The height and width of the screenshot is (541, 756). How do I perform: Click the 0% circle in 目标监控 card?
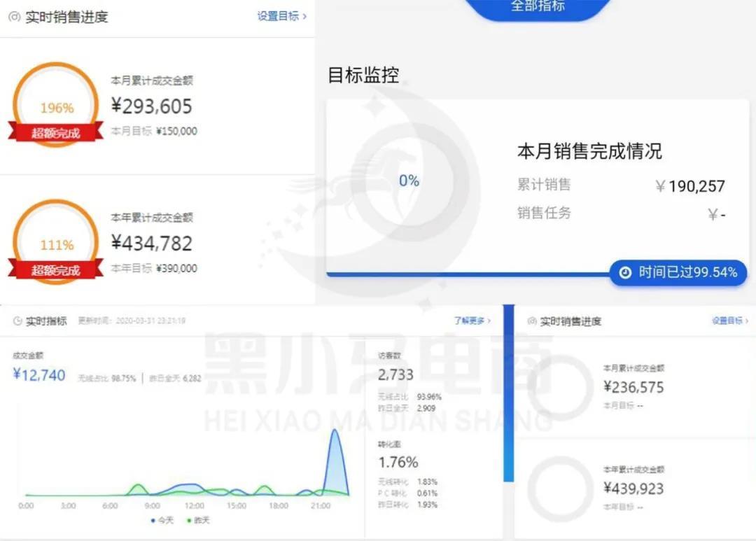coord(409,181)
